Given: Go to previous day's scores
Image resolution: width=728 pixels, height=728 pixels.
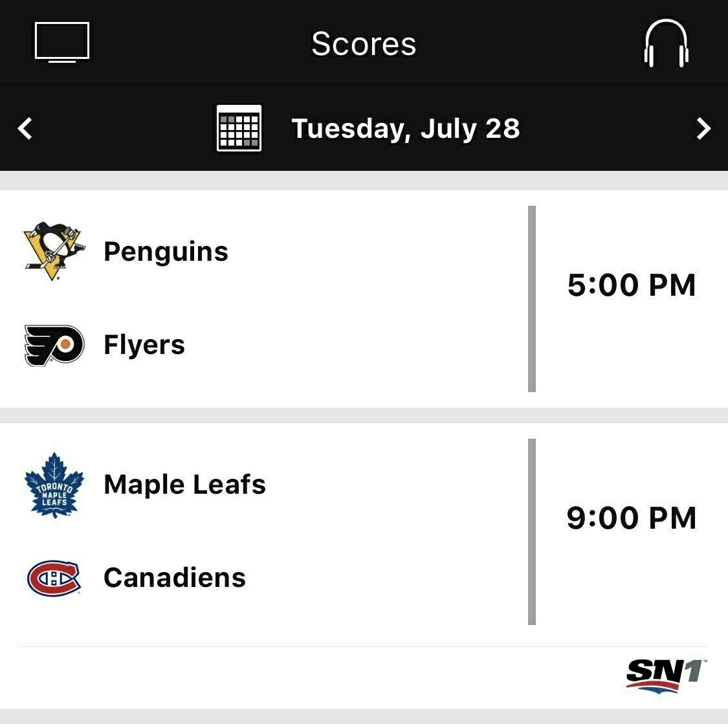Looking at the screenshot, I should [25, 128].
